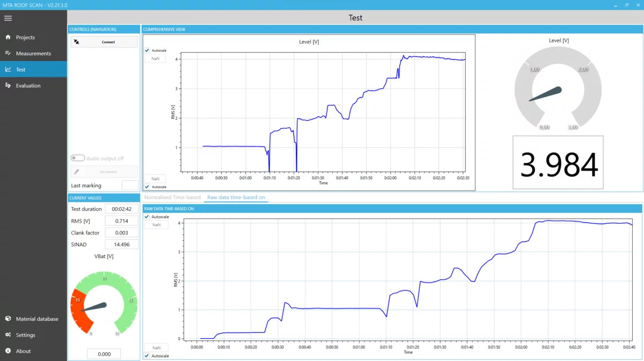Screen dimensions: 644x361
Task: Click the VBat voltage gauge dial
Action: [104, 303]
